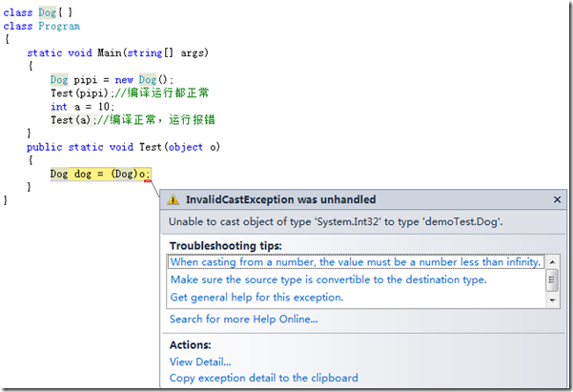Click the 'Troubleshooting tips:' heading
The height and width of the screenshot is (392, 573).
[226, 246]
